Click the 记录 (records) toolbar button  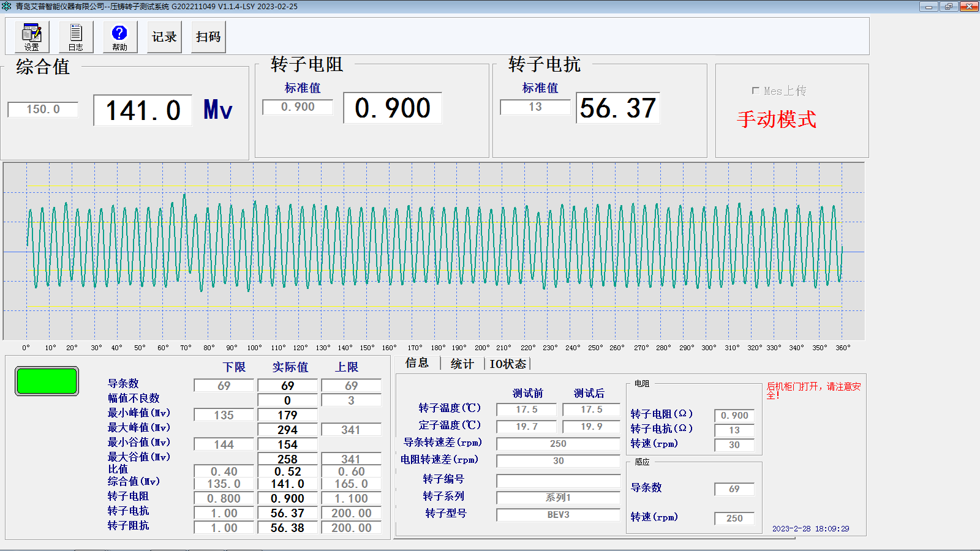point(164,37)
